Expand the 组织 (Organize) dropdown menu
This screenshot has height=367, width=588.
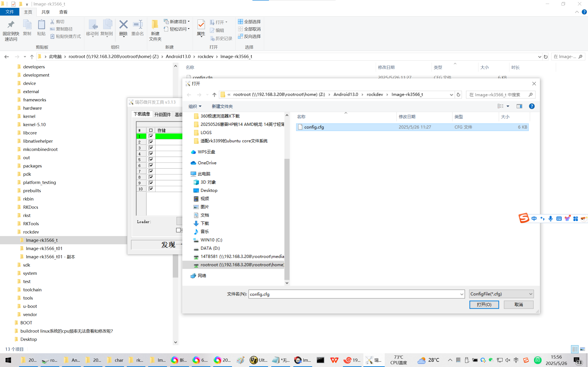pyautogui.click(x=195, y=106)
